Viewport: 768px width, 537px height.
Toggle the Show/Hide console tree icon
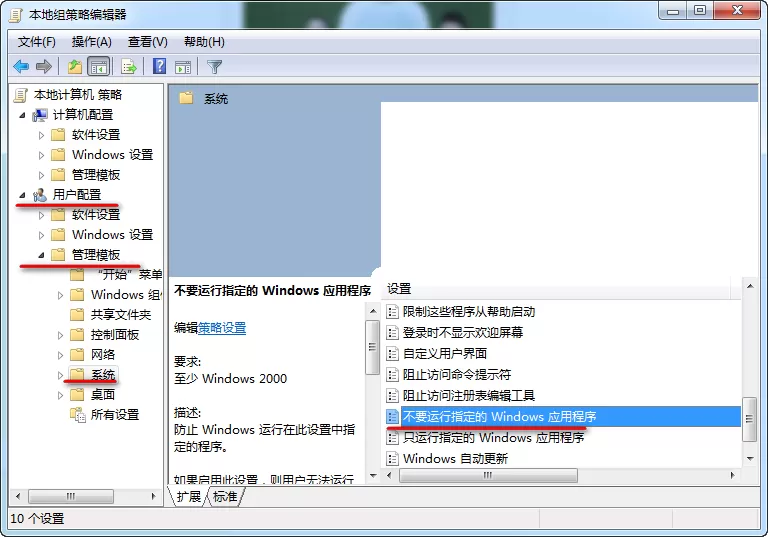(98, 66)
